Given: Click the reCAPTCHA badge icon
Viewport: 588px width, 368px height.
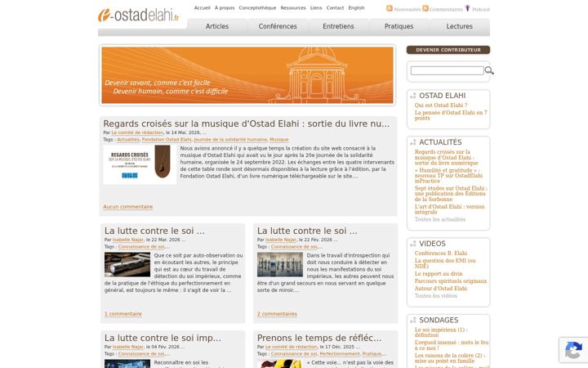Looking at the screenshot, I should pos(573,350).
